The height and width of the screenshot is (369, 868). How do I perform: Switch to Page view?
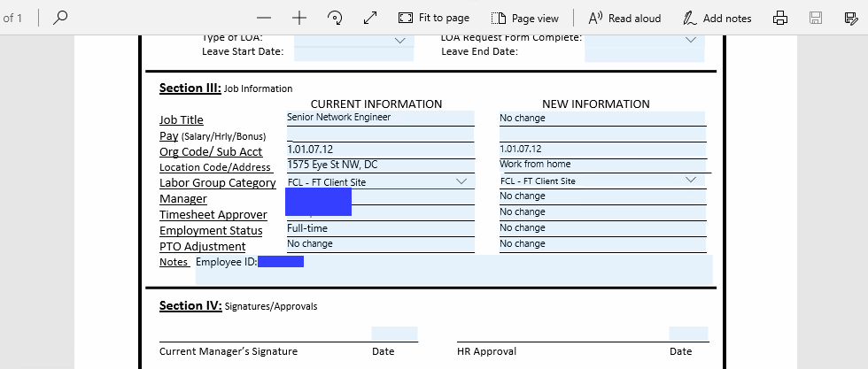coord(525,18)
